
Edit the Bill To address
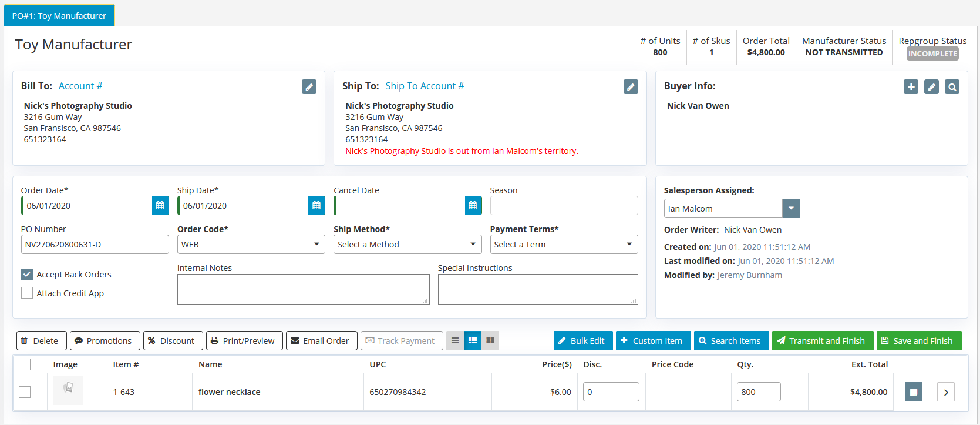(x=309, y=87)
